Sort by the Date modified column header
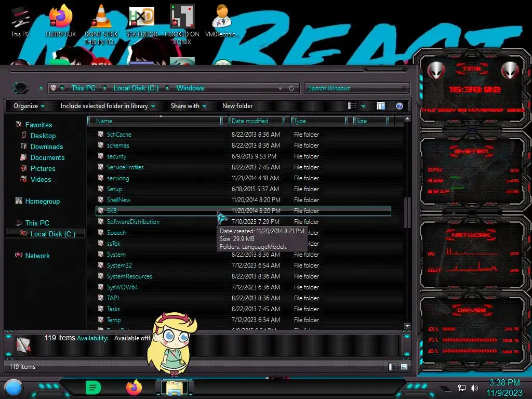The image size is (532, 399). pos(257,121)
